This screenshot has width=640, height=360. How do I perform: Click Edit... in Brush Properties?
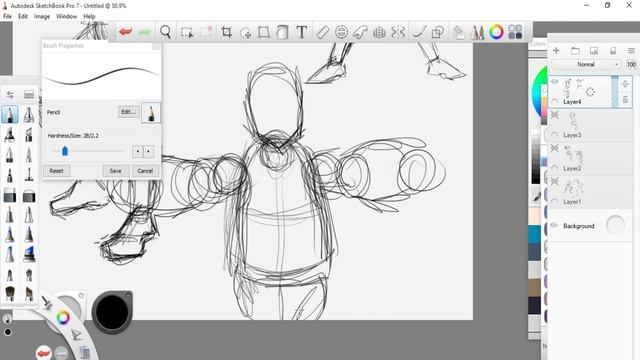click(128, 112)
